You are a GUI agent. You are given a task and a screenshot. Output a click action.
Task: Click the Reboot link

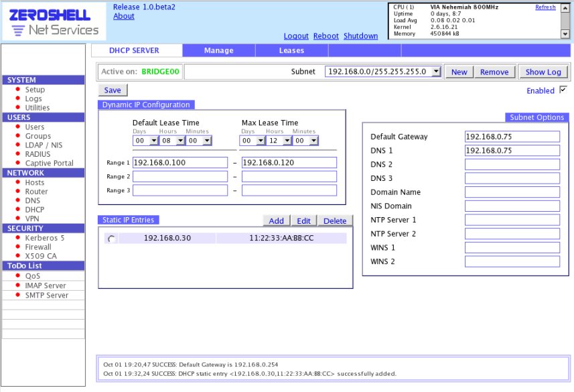[x=326, y=36]
